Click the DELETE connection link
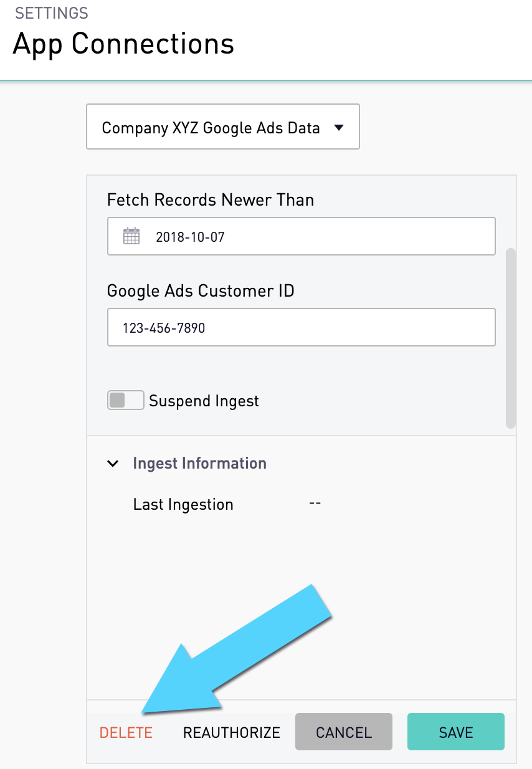This screenshot has height=769, width=532. (126, 732)
